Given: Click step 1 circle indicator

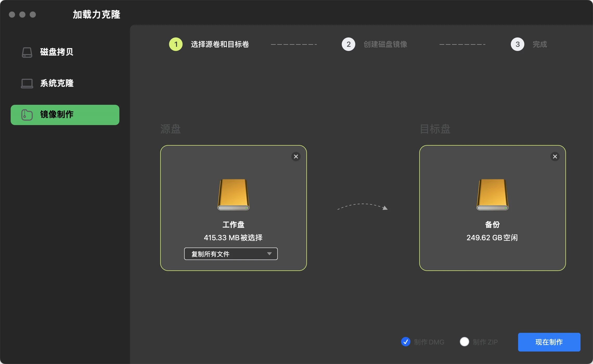Looking at the screenshot, I should (176, 44).
